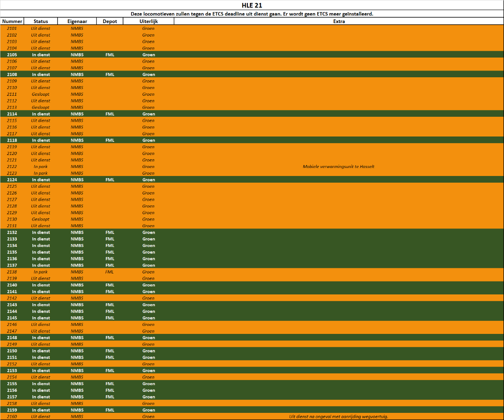
Task: Select the FML depot cell of 2138
Action: tap(110, 272)
